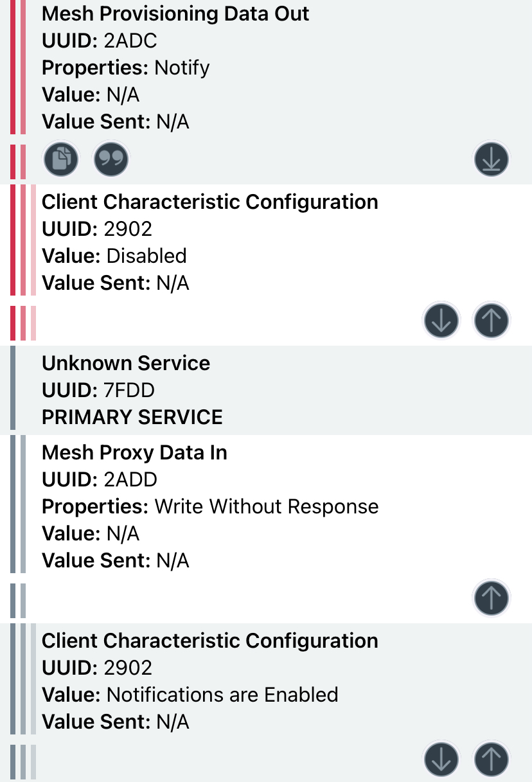Write to the descriptor showing Notifications are Enabled
Image resolution: width=532 pixels, height=782 pixels.
(492, 760)
